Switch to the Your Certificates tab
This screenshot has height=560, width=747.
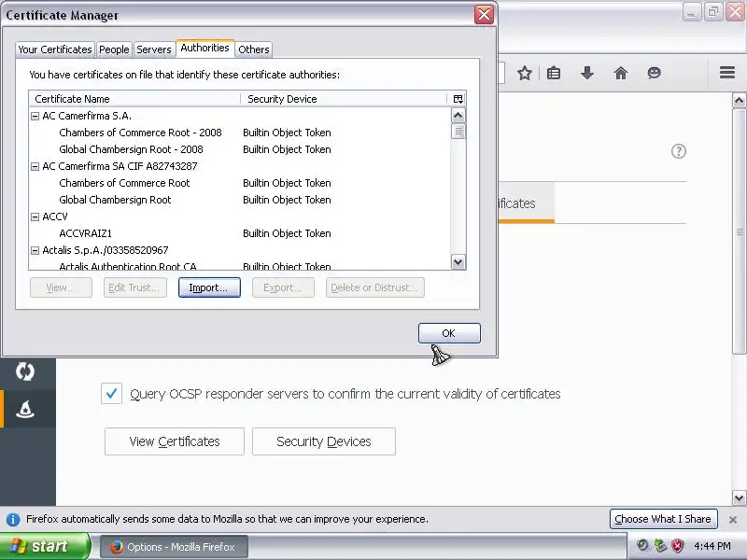55,49
